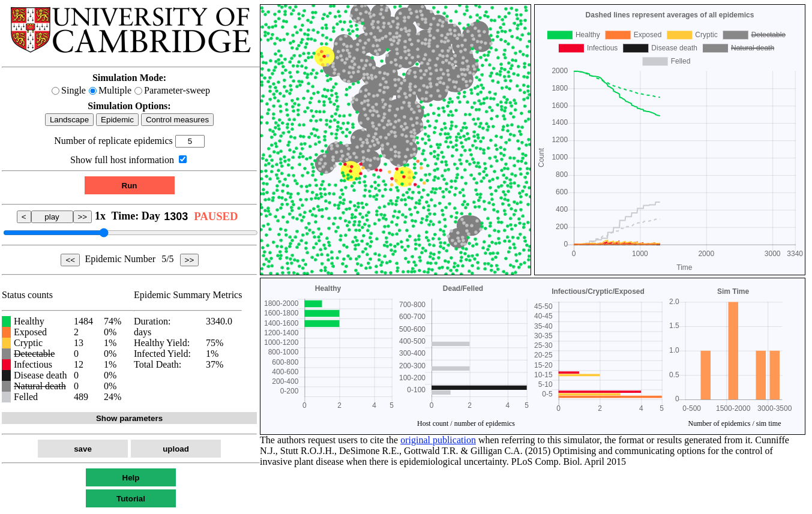Toggle the Healthy legend swatch in chart

click(x=559, y=35)
